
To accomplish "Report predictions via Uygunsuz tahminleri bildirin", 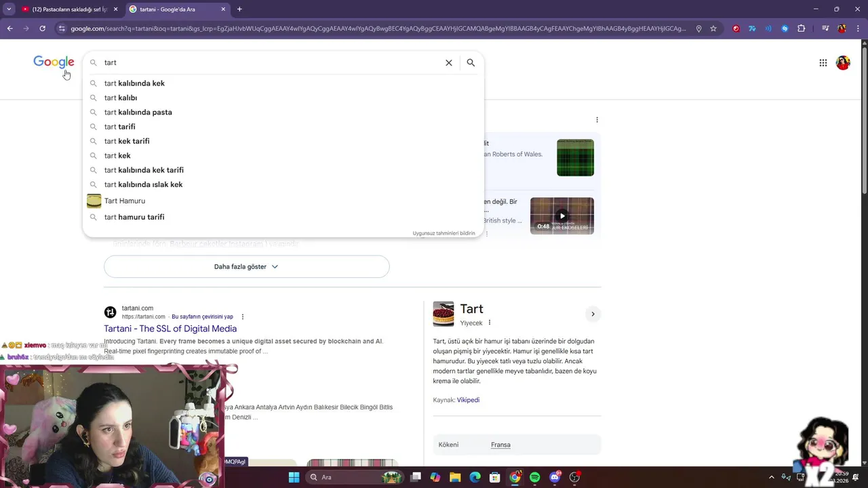I will point(443,233).
